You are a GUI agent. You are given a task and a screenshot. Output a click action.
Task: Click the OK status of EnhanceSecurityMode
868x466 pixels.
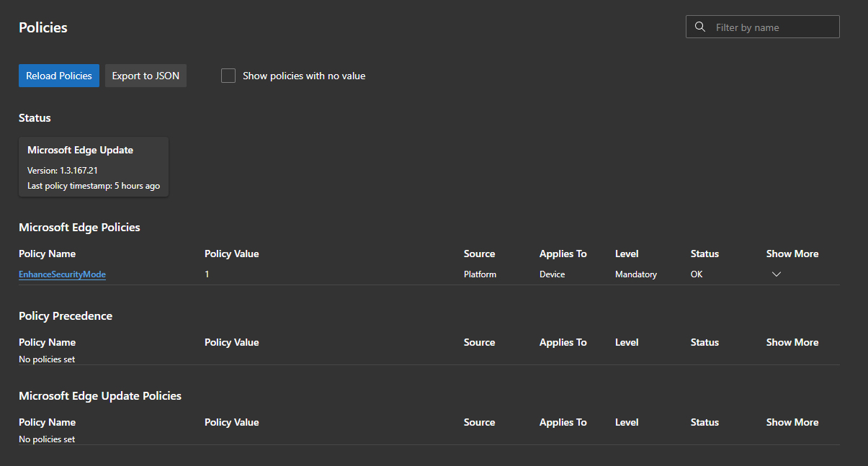click(x=697, y=274)
